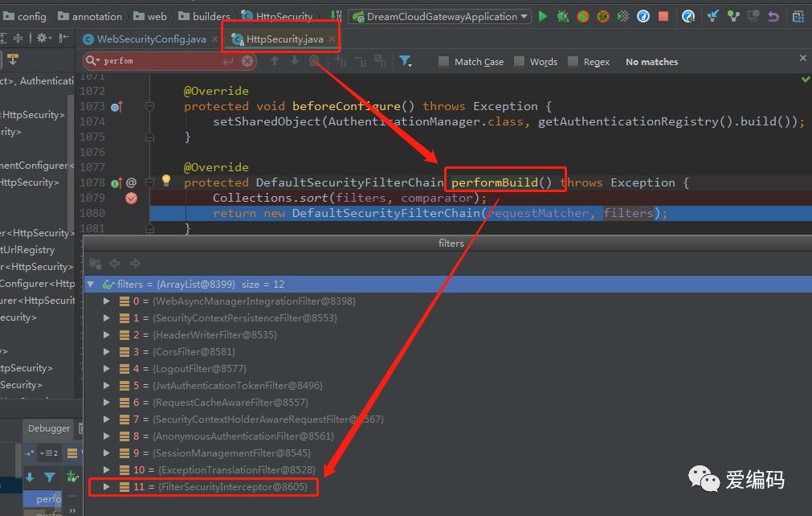Click the search history magnifier icon

[x=92, y=61]
